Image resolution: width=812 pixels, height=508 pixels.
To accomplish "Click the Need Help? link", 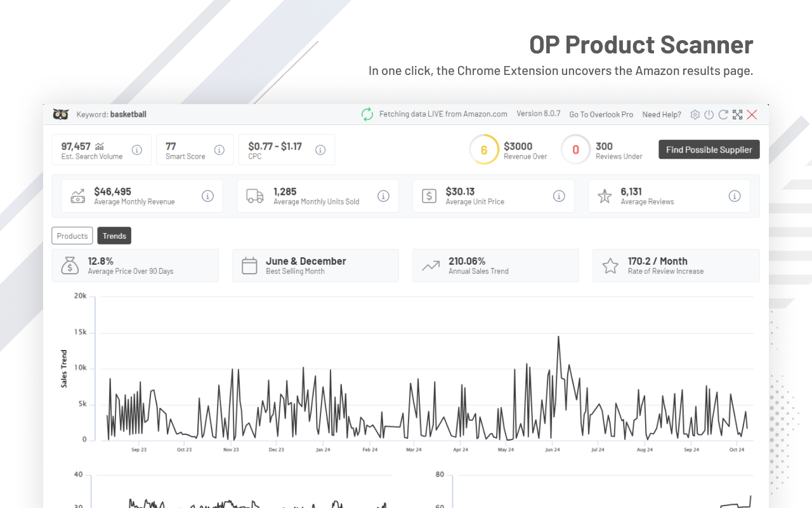I will (662, 115).
